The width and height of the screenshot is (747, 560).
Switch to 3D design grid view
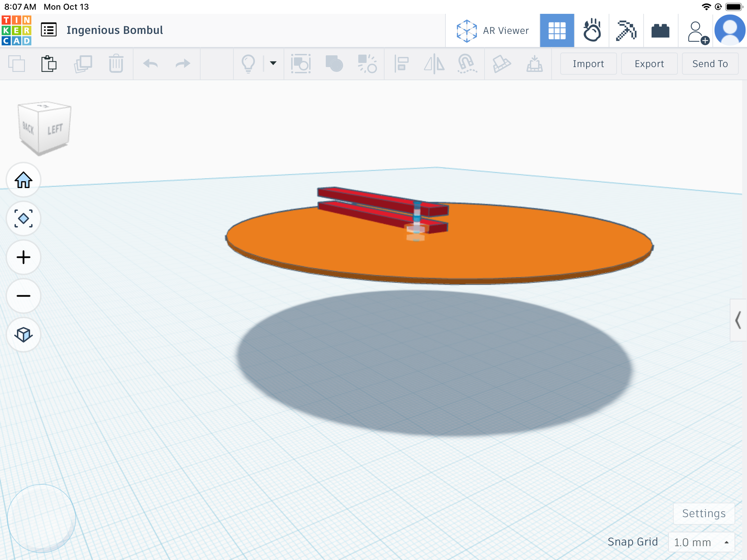[557, 31]
